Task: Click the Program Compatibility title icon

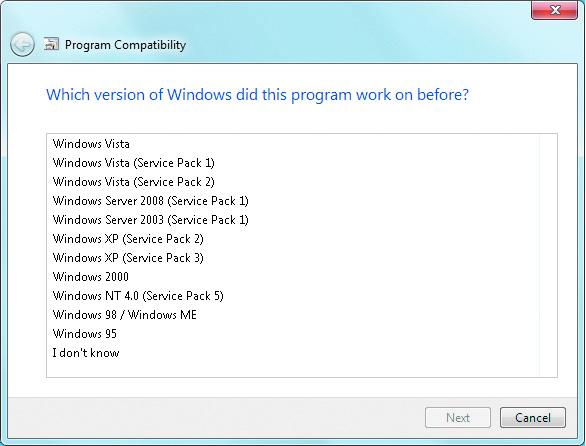Action: [x=51, y=44]
